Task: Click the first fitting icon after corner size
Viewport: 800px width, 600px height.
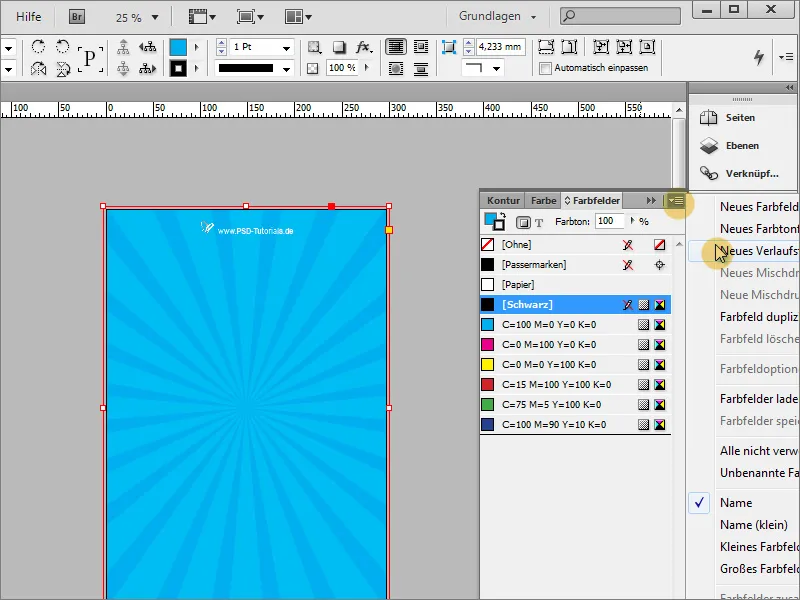Action: point(546,47)
